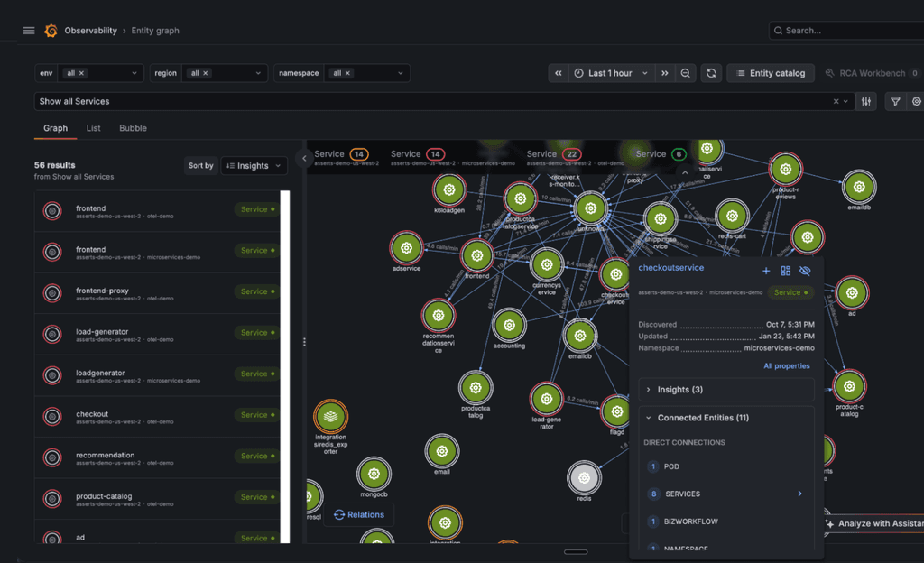Open All properties link
This screenshot has width=924, height=563.
point(787,365)
